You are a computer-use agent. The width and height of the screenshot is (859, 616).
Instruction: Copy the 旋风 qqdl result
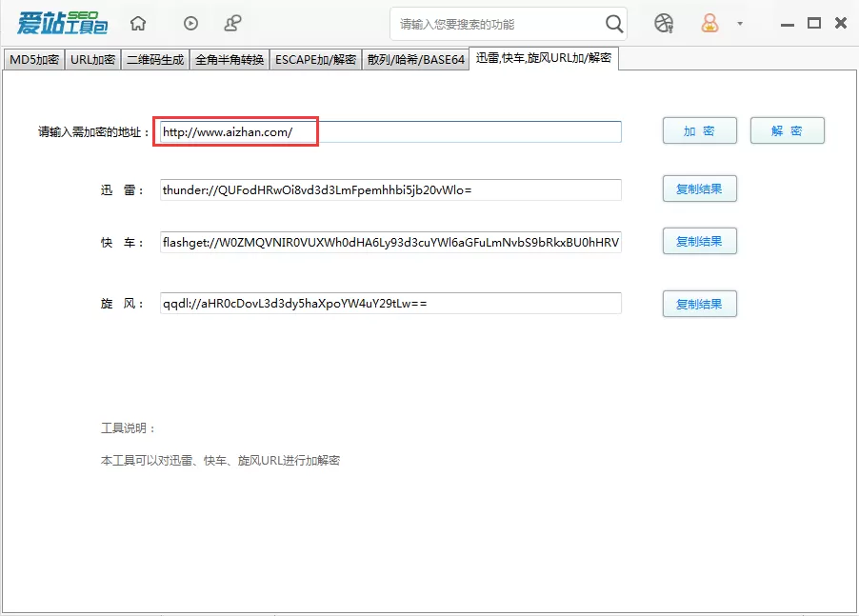(x=700, y=304)
